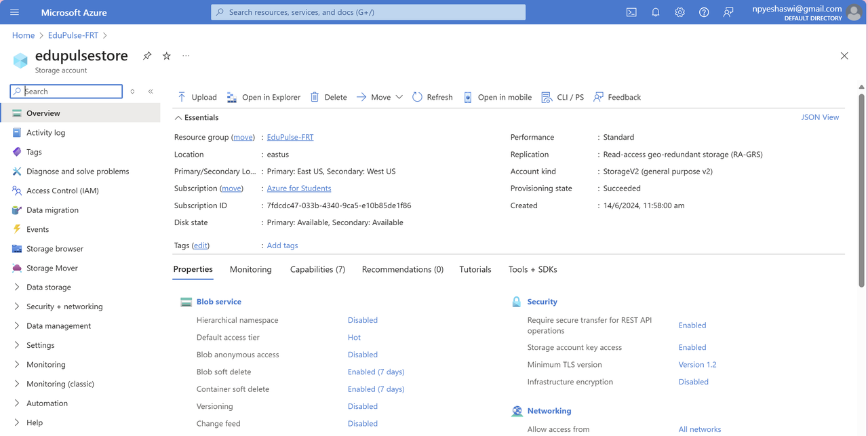The image size is (868, 436).
Task: Select Overview in the sidebar
Action: pyautogui.click(x=80, y=113)
